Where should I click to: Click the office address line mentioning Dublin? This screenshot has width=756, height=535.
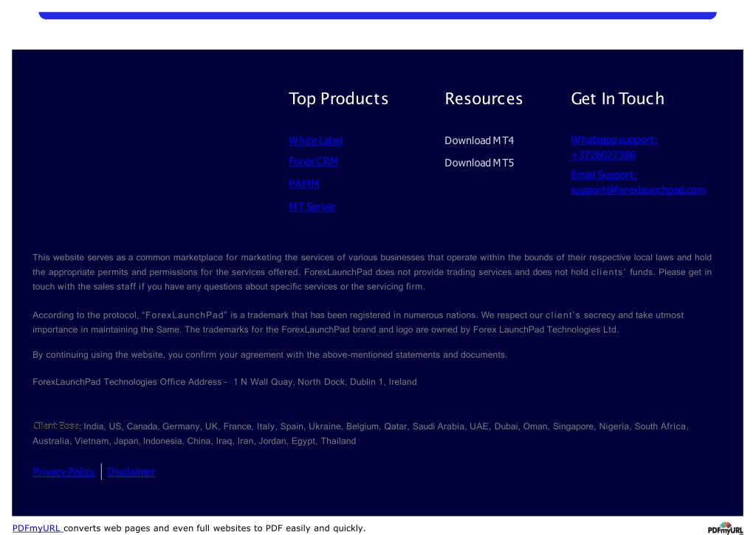pos(224,381)
